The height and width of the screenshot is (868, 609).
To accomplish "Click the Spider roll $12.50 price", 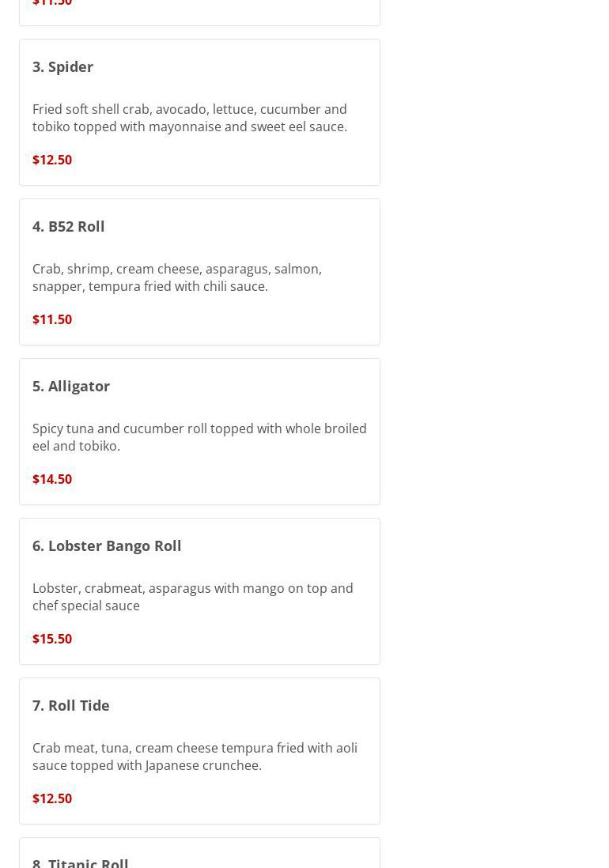I will tap(52, 160).
